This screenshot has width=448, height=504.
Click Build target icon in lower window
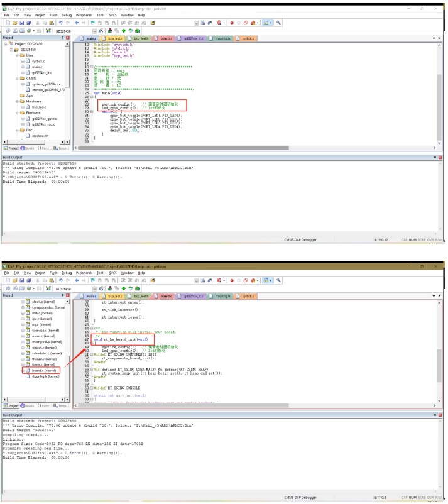15,288
